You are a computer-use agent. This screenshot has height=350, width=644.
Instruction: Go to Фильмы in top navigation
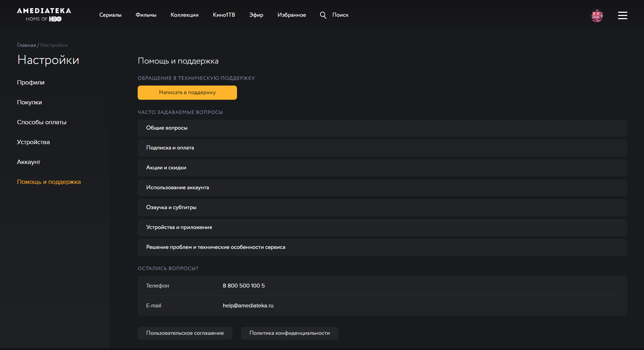146,15
